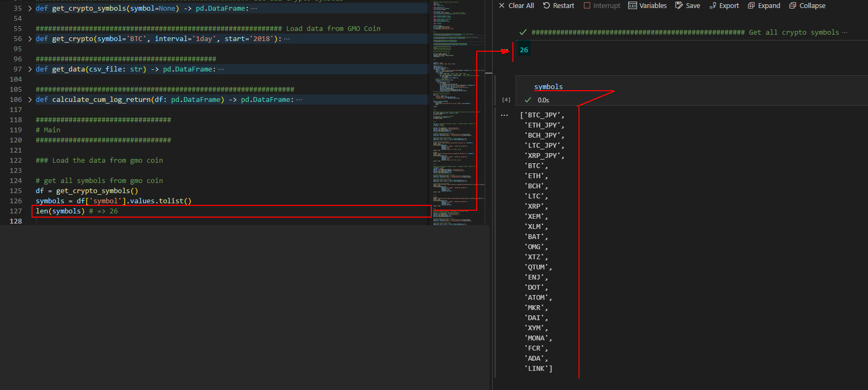The width and height of the screenshot is (868, 390).
Task: Restart the kernel
Action: click(558, 5)
